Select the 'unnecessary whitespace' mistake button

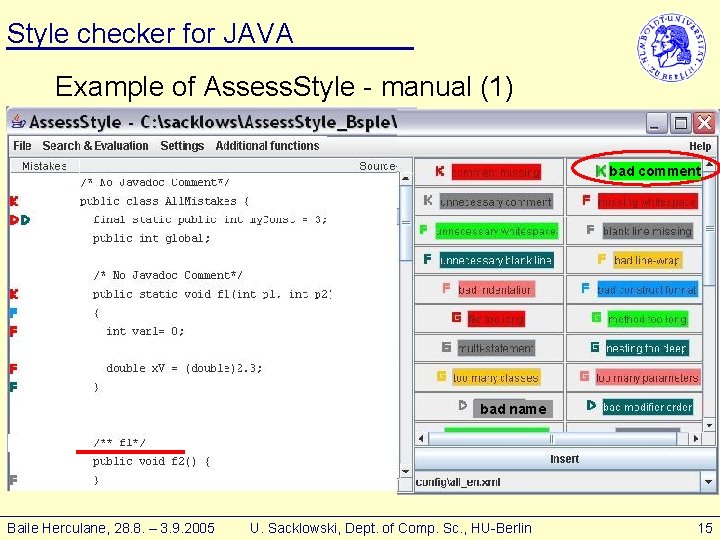[489, 231]
